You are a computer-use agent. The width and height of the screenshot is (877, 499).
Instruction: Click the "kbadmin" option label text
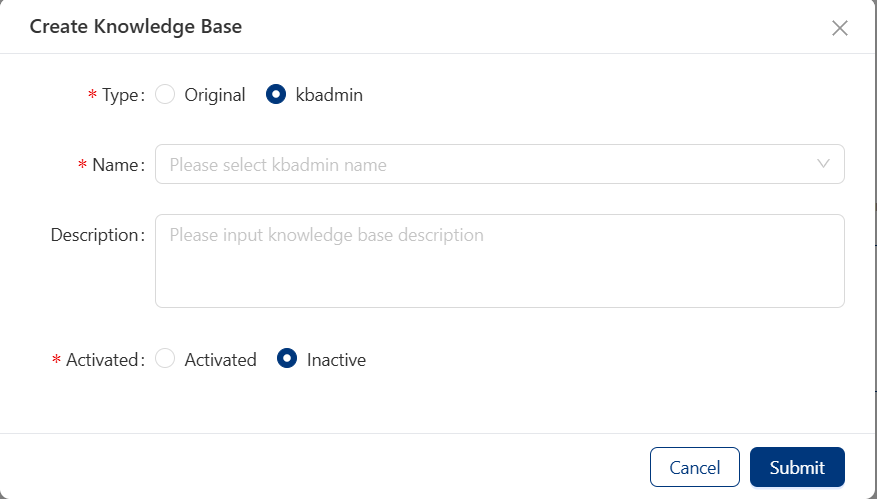329,95
